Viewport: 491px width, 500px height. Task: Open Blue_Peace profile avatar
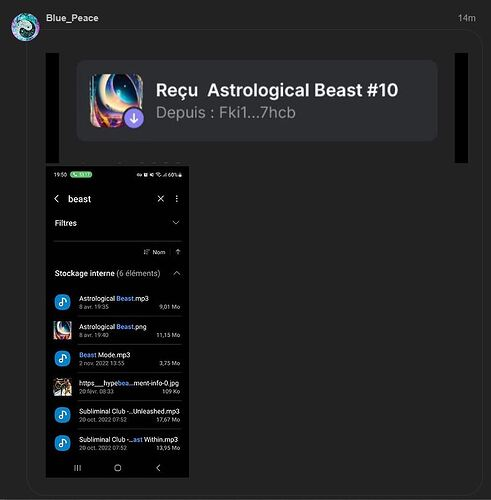[x=25, y=27]
